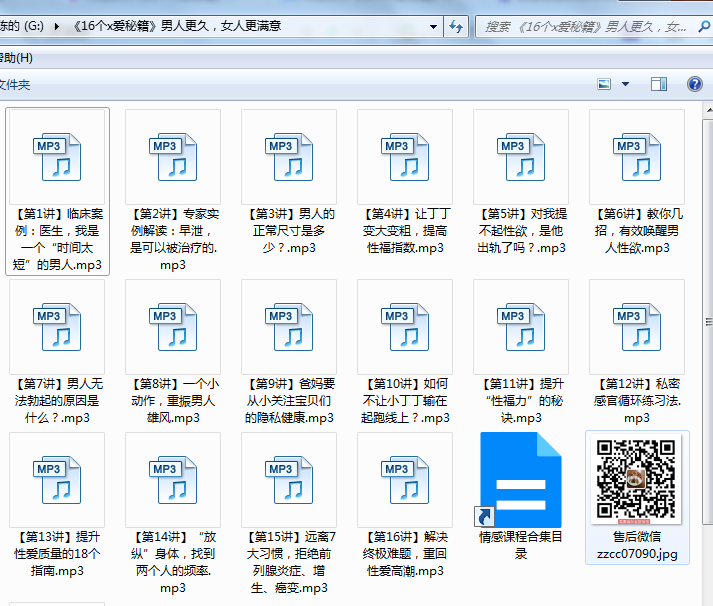Select the 【第6讲】教你几招 MP3 file icon
This screenshot has width=713, height=606.
tap(637, 157)
